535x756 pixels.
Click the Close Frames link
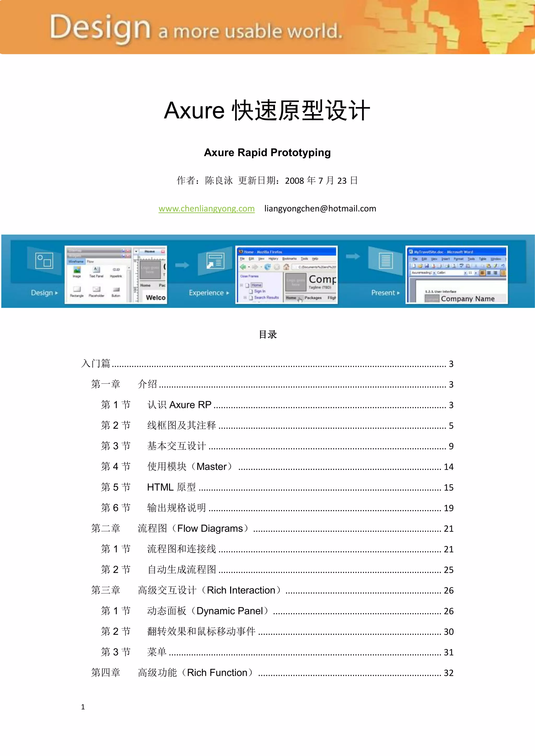click(249, 276)
